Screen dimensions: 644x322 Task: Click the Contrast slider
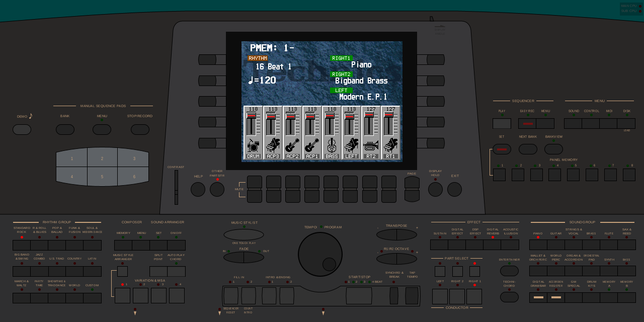pos(176,189)
